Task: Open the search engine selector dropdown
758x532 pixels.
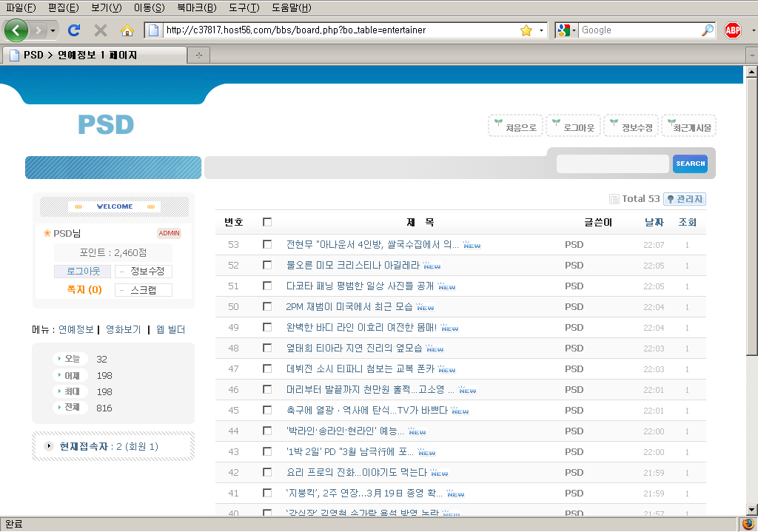Action: click(x=566, y=30)
